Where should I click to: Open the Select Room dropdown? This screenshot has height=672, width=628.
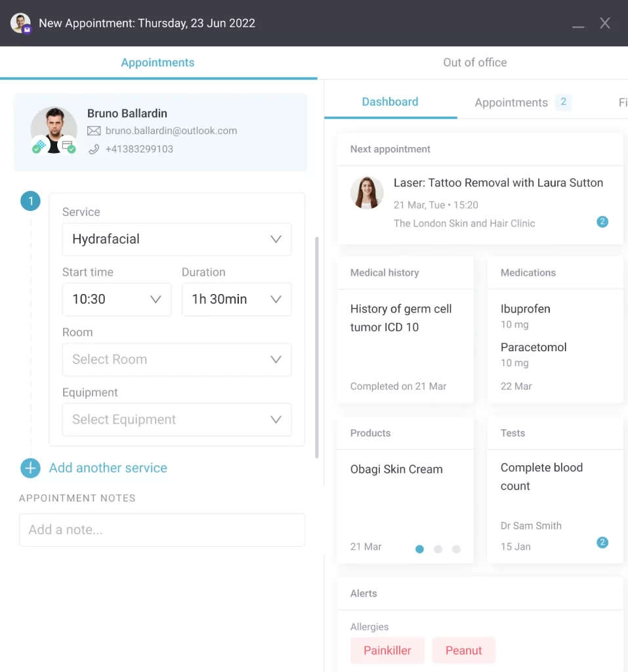click(x=177, y=360)
